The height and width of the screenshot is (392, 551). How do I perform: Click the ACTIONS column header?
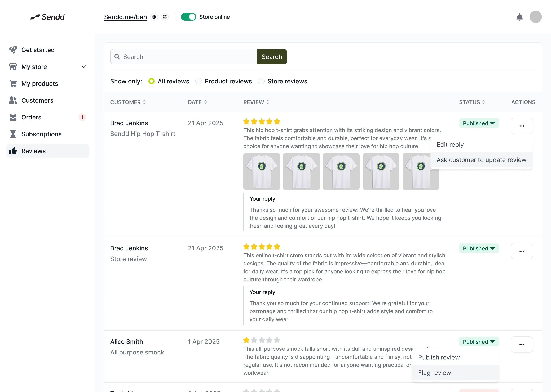click(523, 102)
